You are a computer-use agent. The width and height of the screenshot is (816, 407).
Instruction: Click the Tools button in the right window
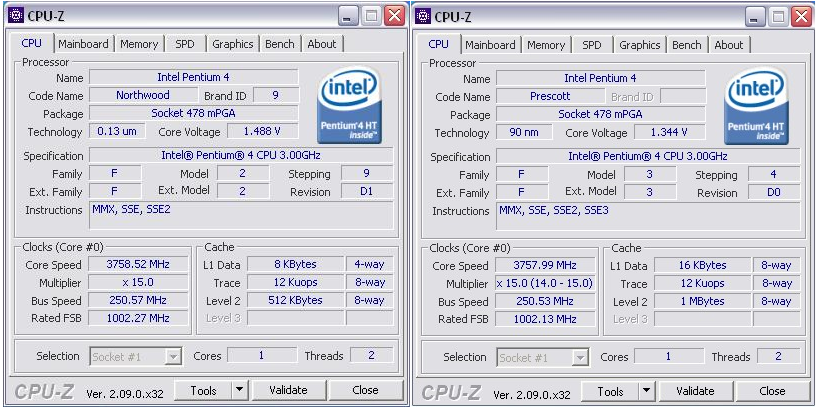[x=610, y=391]
